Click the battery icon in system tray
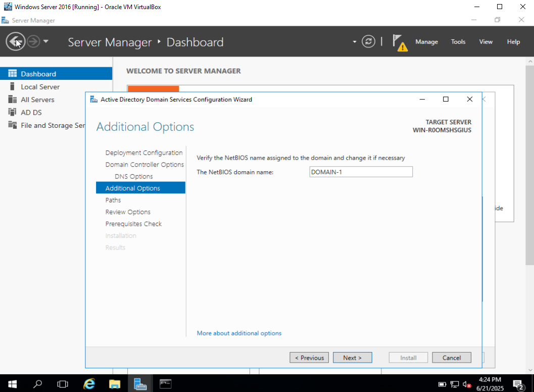534x392 pixels. click(x=442, y=384)
